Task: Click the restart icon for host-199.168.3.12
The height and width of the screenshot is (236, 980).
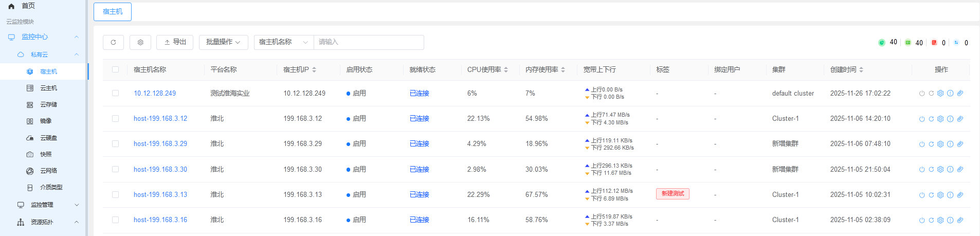Action: tap(931, 119)
